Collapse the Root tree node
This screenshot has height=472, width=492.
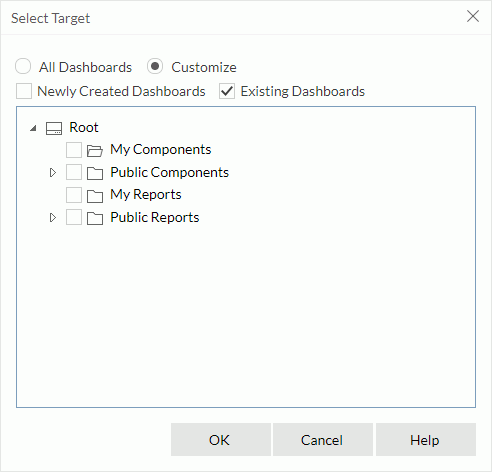coord(33,128)
